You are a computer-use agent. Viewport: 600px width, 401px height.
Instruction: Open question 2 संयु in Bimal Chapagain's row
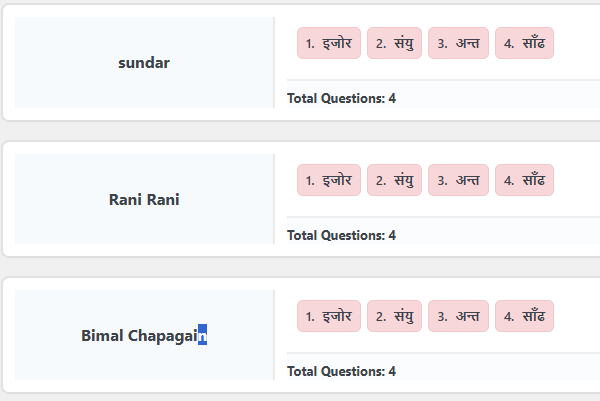[x=395, y=316]
